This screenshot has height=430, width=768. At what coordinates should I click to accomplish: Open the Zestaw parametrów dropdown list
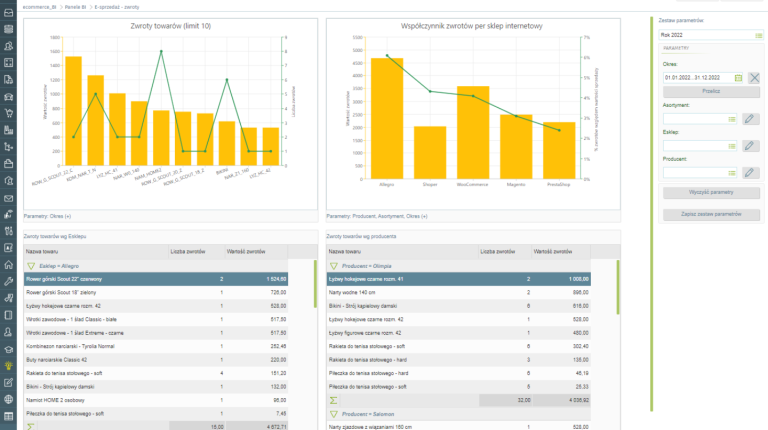[759, 35]
